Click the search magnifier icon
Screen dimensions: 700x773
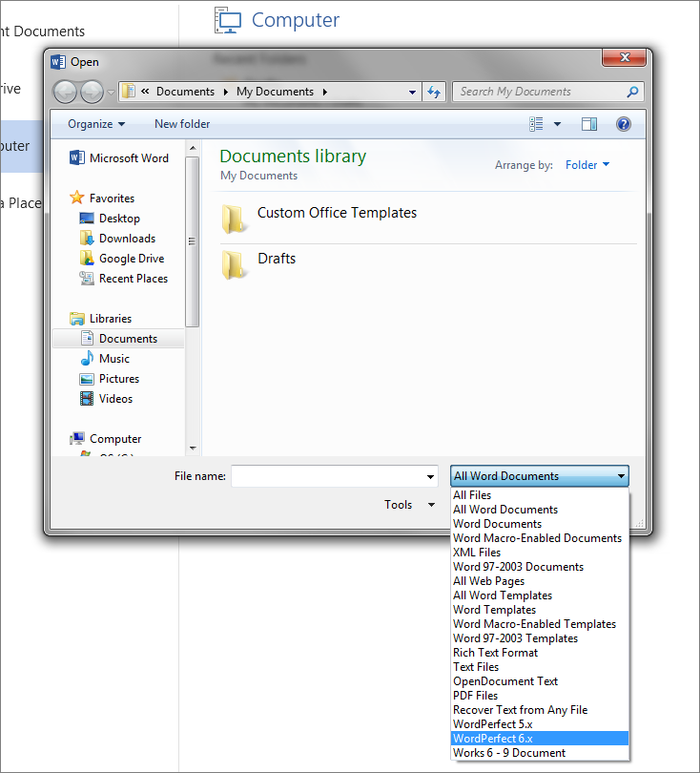click(x=632, y=92)
